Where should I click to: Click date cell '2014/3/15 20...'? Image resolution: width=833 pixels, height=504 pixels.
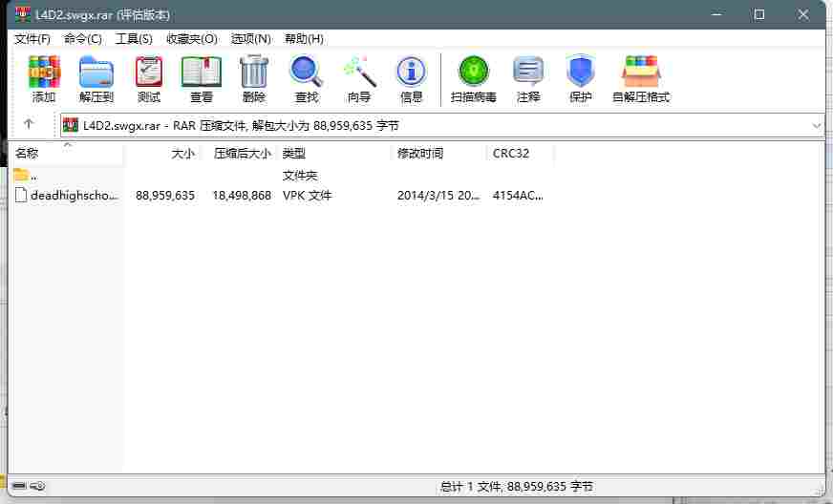[438, 196]
